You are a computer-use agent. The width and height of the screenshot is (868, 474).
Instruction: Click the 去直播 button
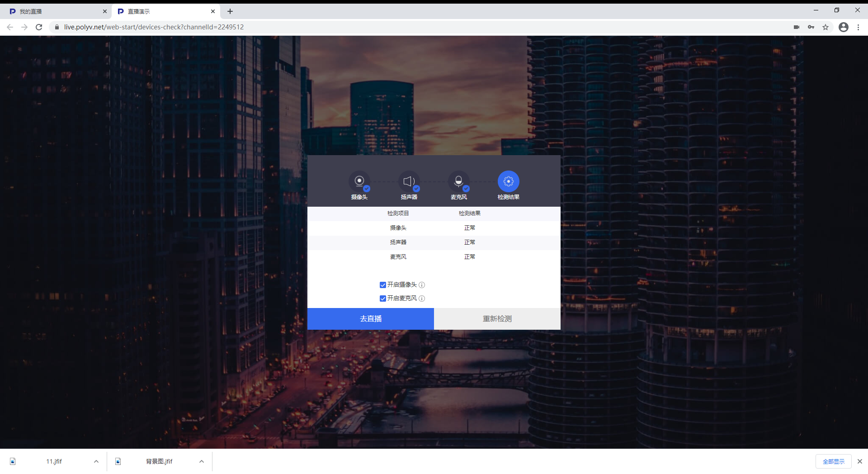371,319
